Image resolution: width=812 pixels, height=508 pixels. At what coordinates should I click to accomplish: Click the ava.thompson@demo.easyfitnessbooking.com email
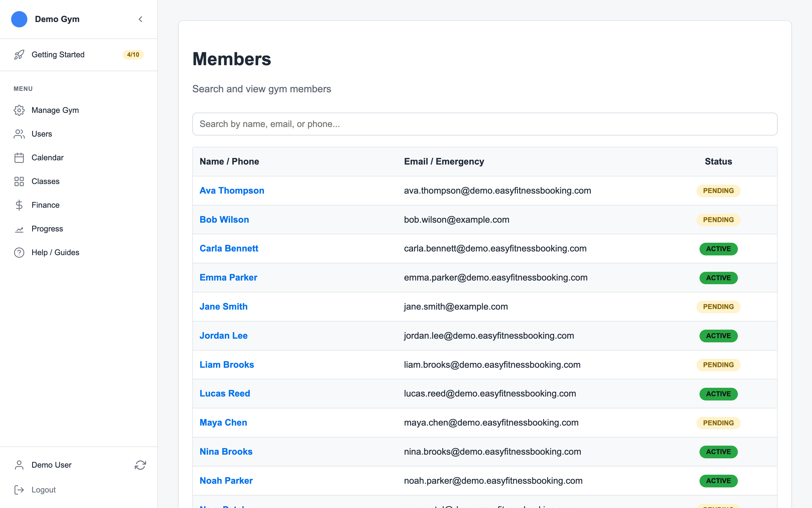pyautogui.click(x=497, y=190)
